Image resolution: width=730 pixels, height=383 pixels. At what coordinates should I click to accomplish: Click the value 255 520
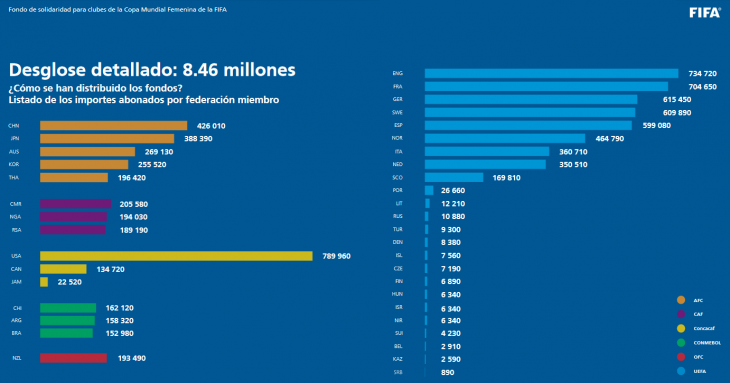click(x=152, y=165)
